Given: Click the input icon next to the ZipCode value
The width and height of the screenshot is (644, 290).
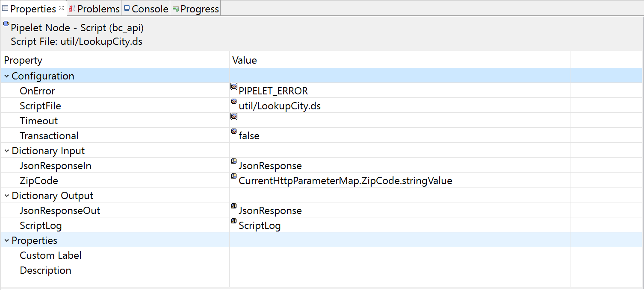Looking at the screenshot, I should [x=233, y=176].
